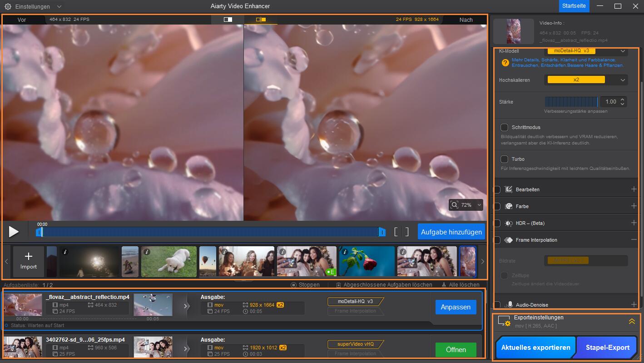Toggle the Farbe section checkbox
The image size is (644, 363).
pos(497,206)
